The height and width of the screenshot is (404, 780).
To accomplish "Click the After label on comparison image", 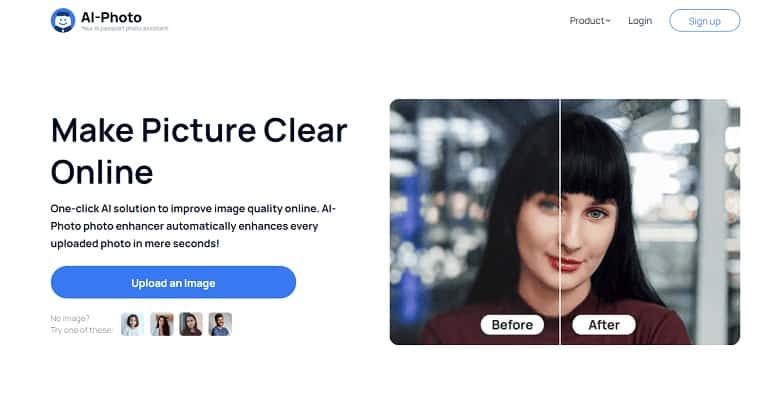I will 604,325.
